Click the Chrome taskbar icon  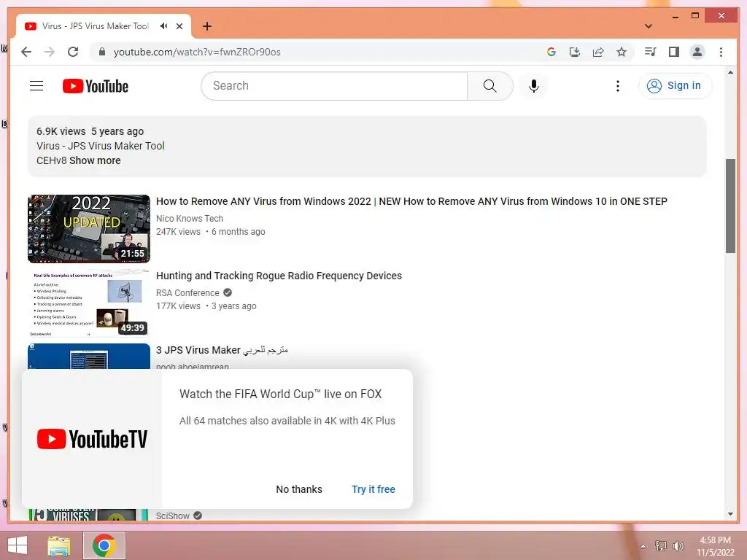click(x=104, y=545)
